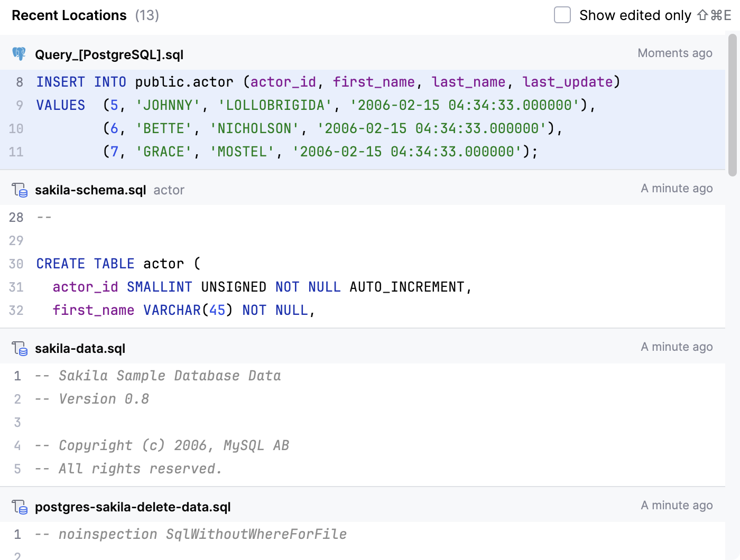Viewport: 740px width, 560px height.
Task: Open Query_[PostgreSQL].sql recent location
Action: [109, 55]
